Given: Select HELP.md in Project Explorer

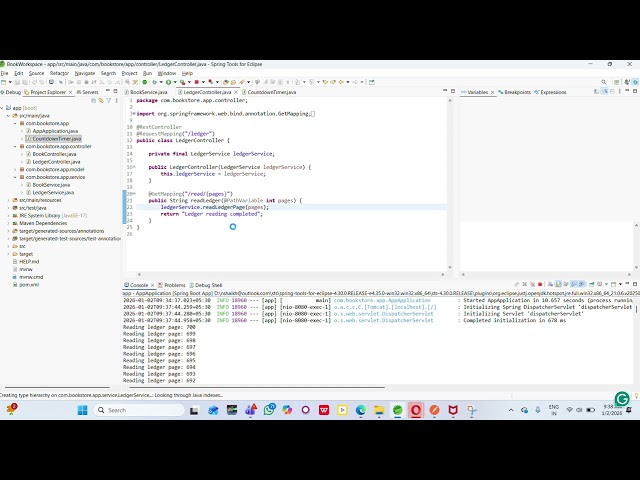Looking at the screenshot, I should [x=29, y=262].
